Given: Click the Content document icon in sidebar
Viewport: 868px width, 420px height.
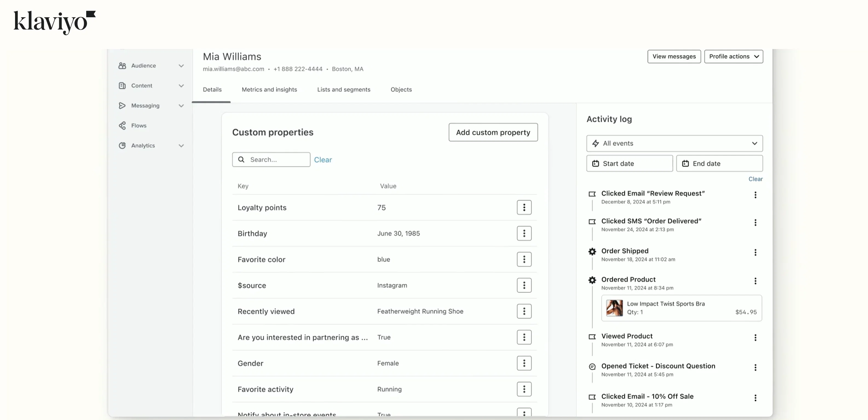Looking at the screenshot, I should (x=122, y=86).
